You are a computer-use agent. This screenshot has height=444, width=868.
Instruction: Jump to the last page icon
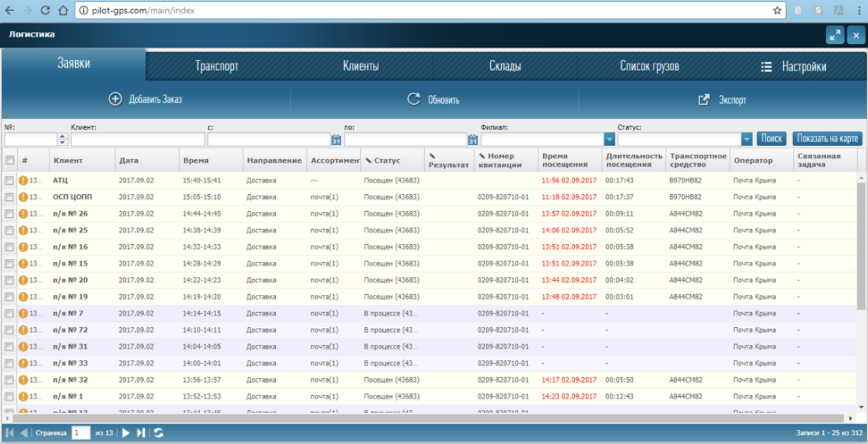[141, 433]
